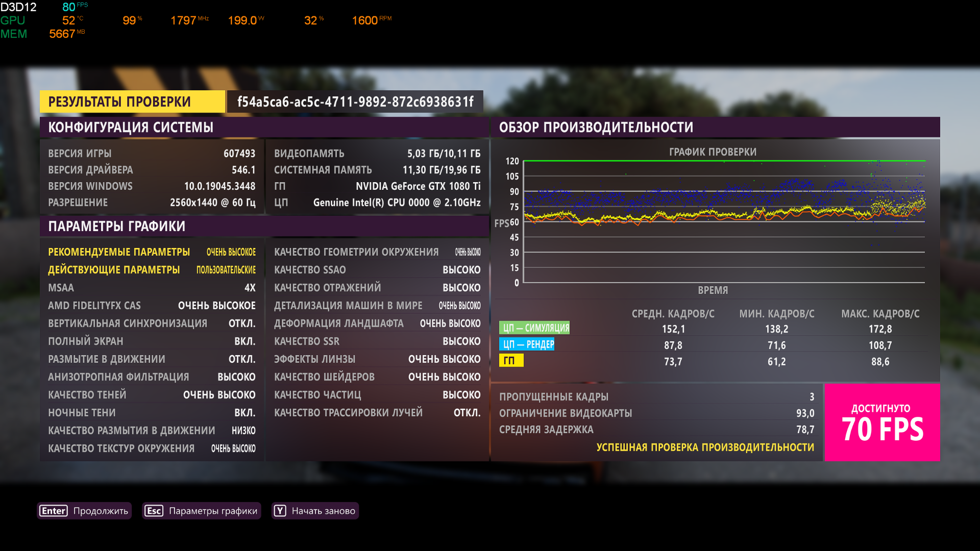
Task: Click the Полный экран Вкл. value
Action: point(244,341)
